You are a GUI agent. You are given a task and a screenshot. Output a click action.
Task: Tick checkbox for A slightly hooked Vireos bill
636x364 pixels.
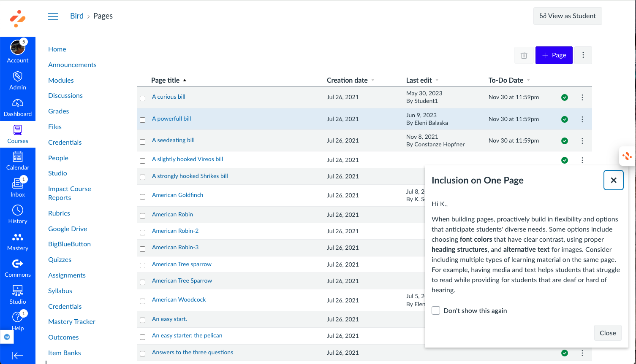[143, 161]
